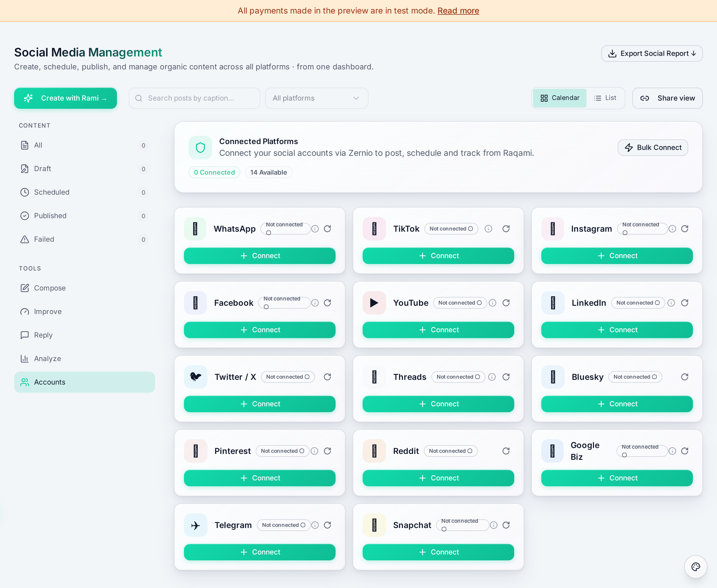Screen dimensions: 717x588
Task: Click the Bulk Connect button
Action: [x=653, y=148]
